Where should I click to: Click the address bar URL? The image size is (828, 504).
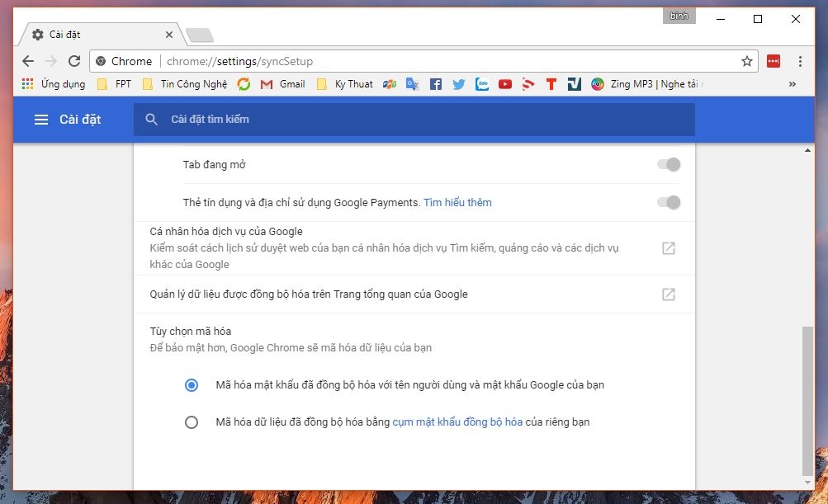click(x=239, y=61)
